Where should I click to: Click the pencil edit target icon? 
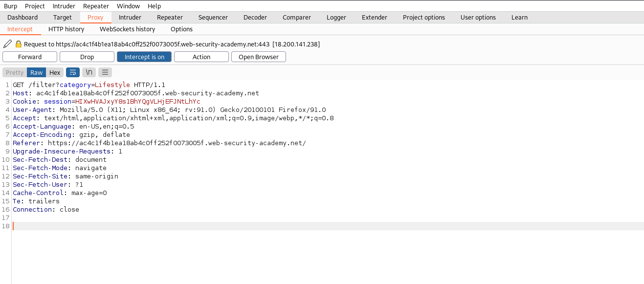(x=7, y=44)
